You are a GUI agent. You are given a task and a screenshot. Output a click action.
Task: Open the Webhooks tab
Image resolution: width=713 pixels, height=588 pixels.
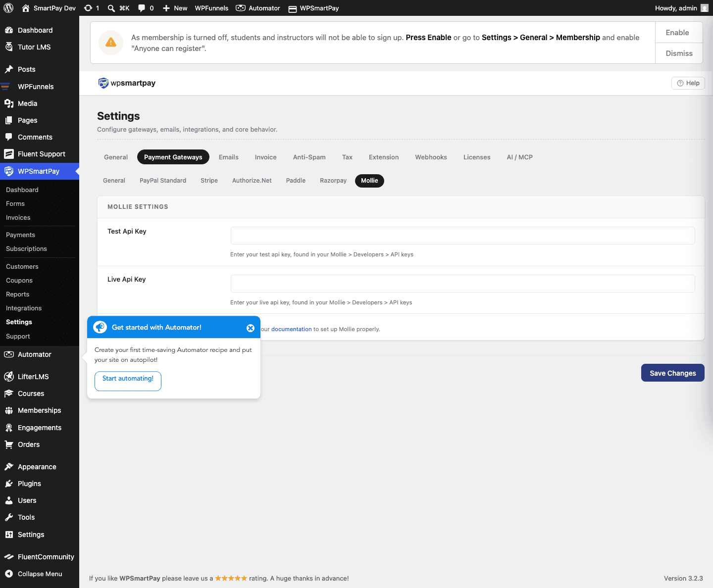click(431, 157)
